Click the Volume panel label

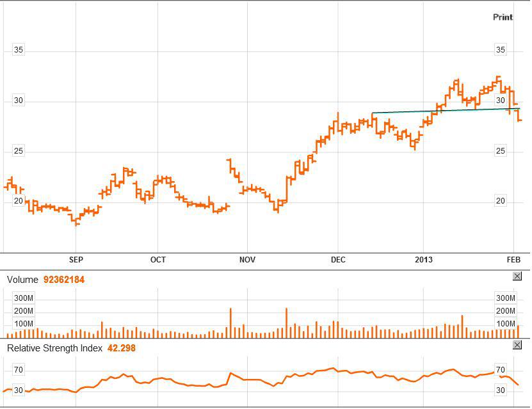22,280
